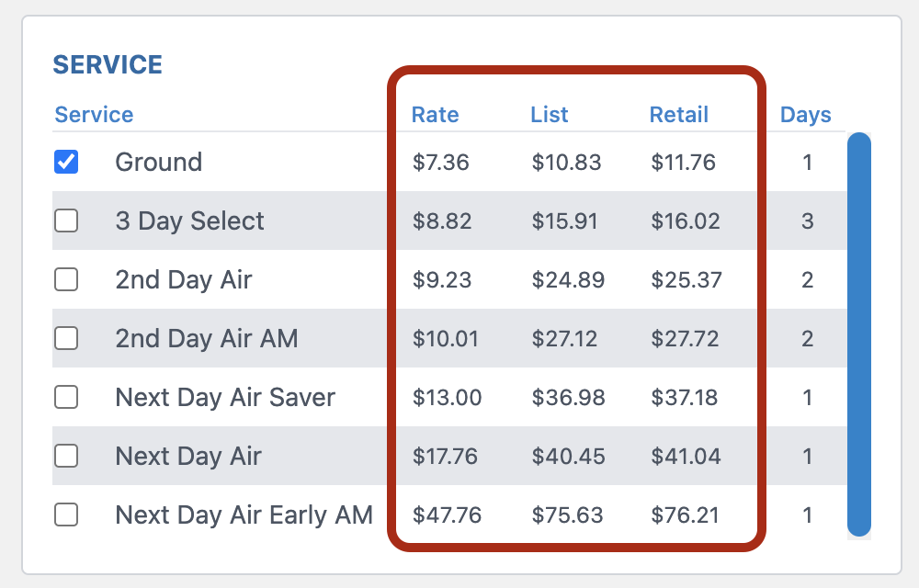The height and width of the screenshot is (588, 919).
Task: Click the $47.76 Early AM rate
Action: click(x=447, y=515)
